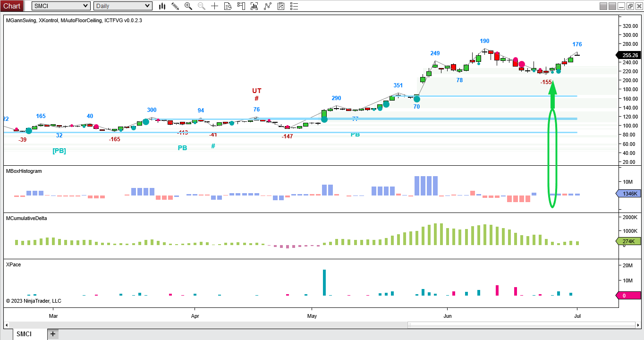The width and height of the screenshot is (644, 340).
Task: Click the -155 swing low label
Action: (546, 82)
